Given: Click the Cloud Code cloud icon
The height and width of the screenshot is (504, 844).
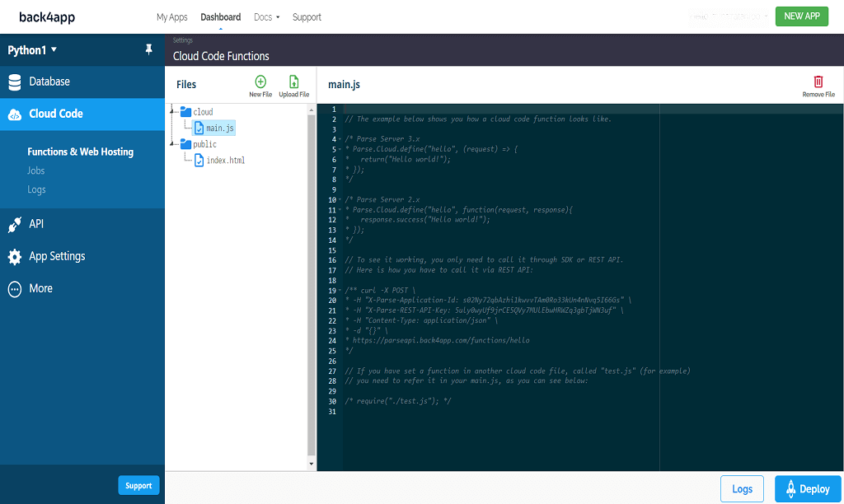Looking at the screenshot, I should [15, 114].
